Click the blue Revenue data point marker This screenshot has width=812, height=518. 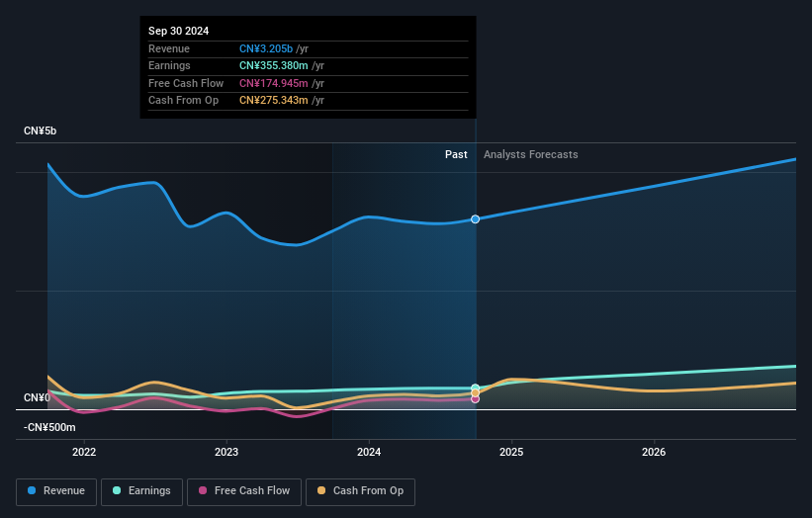pyautogui.click(x=475, y=219)
